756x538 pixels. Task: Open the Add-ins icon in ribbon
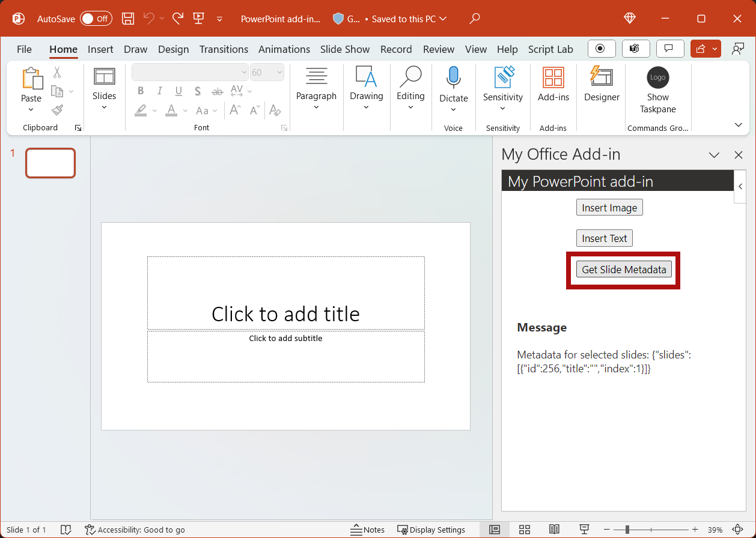tap(553, 80)
